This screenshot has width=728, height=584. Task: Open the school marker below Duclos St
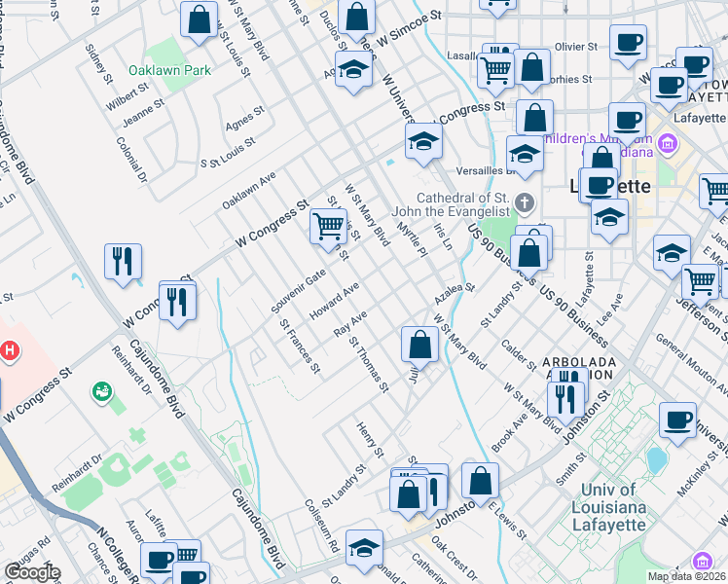[353, 71]
